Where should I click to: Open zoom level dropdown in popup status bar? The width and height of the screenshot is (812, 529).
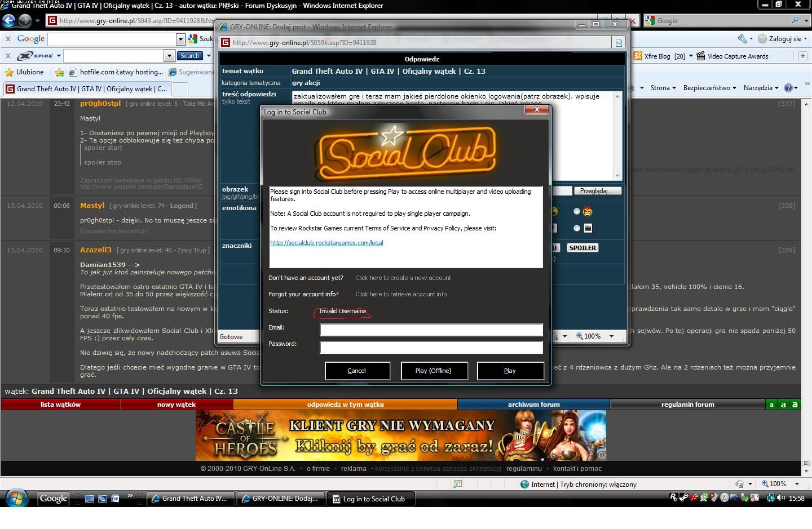[x=611, y=336]
